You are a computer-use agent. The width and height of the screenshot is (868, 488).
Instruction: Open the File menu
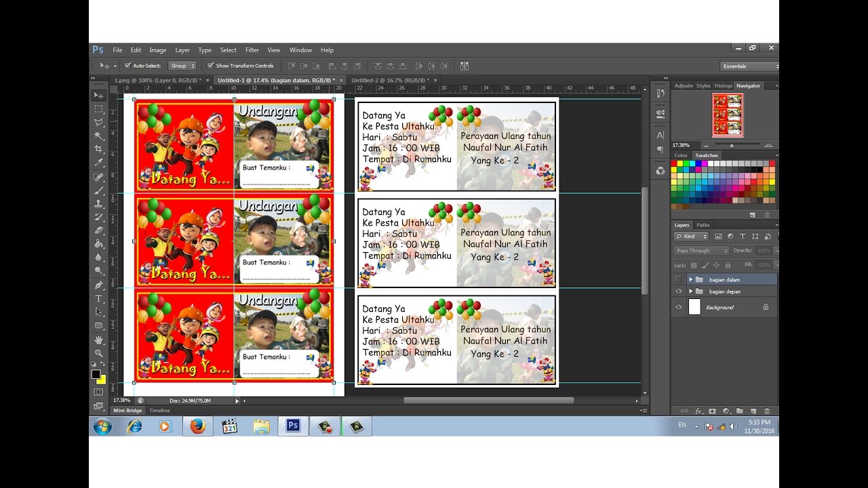117,50
